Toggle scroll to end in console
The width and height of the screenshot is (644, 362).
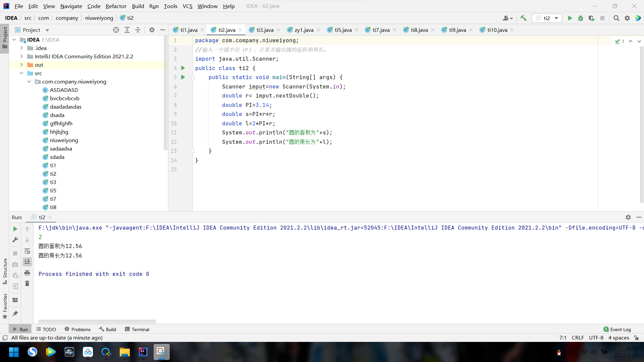pos(27,262)
